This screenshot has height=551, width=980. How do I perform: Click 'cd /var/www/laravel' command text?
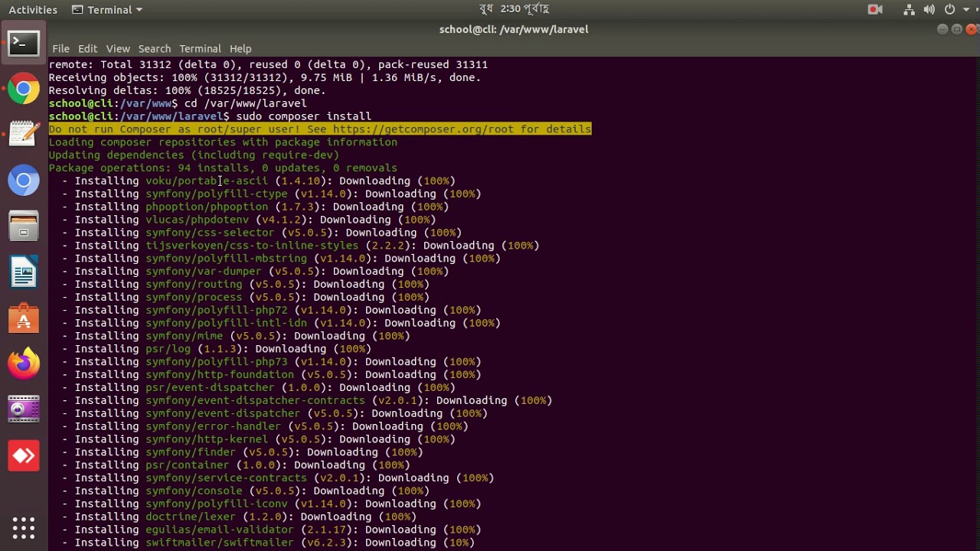point(246,103)
